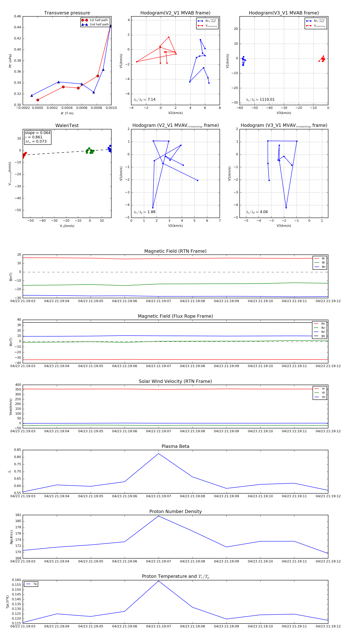Image resolution: width=351 pixels, height=644 pixels.
Task: Click 'Hodogram(V2_V1 MVAB frame)' title
Action: coord(175,13)
